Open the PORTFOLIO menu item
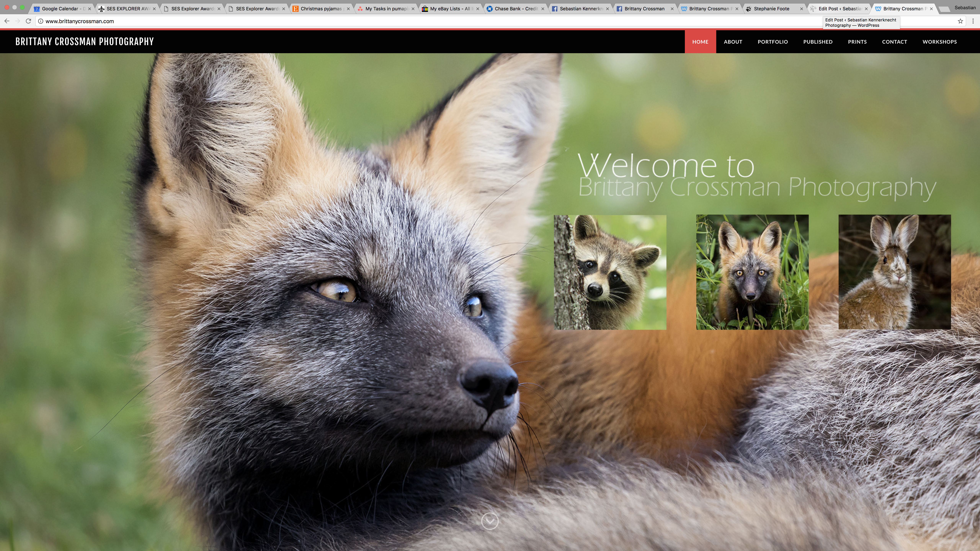The width and height of the screenshot is (980, 551). click(772, 42)
